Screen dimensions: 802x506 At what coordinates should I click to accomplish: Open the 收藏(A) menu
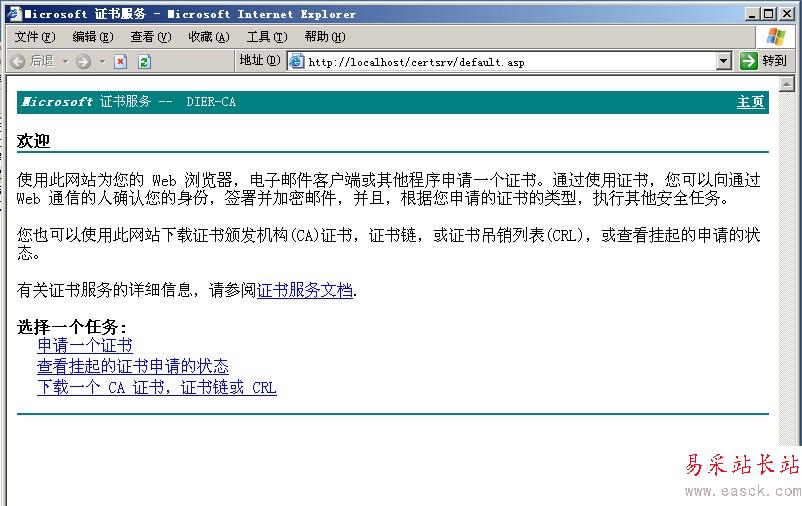pyautogui.click(x=209, y=37)
